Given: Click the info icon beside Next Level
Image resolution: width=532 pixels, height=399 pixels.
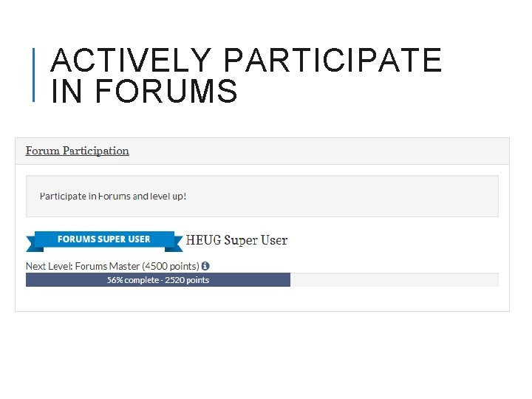Looking at the screenshot, I should tap(205, 266).
